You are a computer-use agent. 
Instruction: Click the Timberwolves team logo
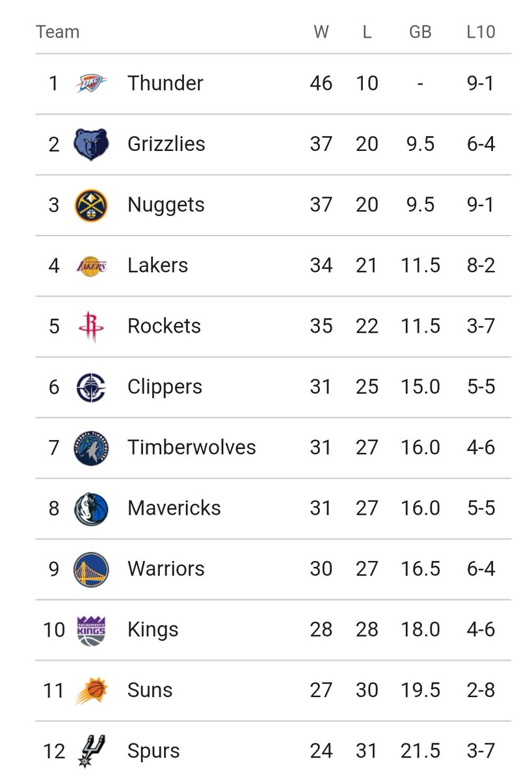(91, 448)
